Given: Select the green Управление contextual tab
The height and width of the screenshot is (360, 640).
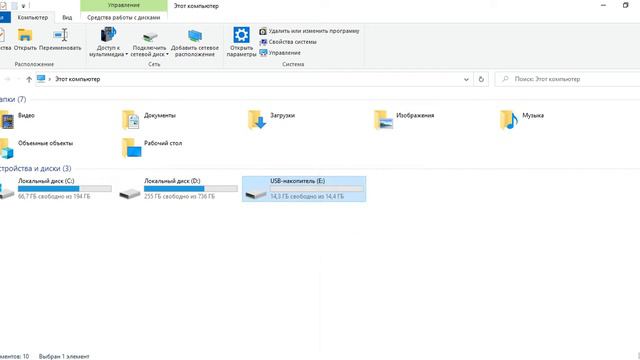Looking at the screenshot, I should pos(124,5).
